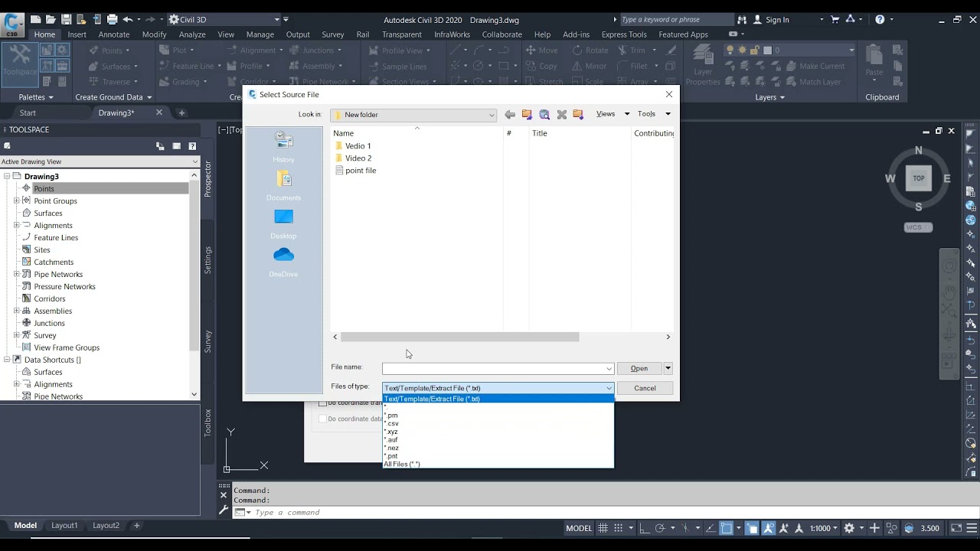The image size is (980, 551).
Task: Click the Create New Folder icon in dialog
Action: (x=578, y=115)
